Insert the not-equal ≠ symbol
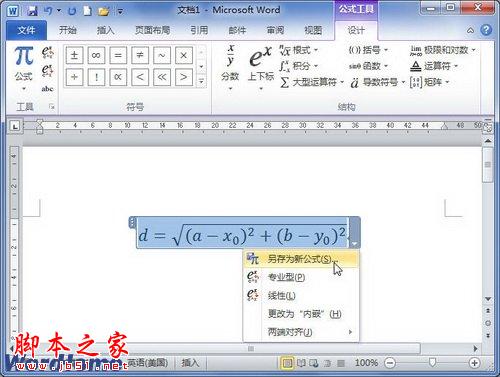This screenshot has width=500, height=377. 140,55
